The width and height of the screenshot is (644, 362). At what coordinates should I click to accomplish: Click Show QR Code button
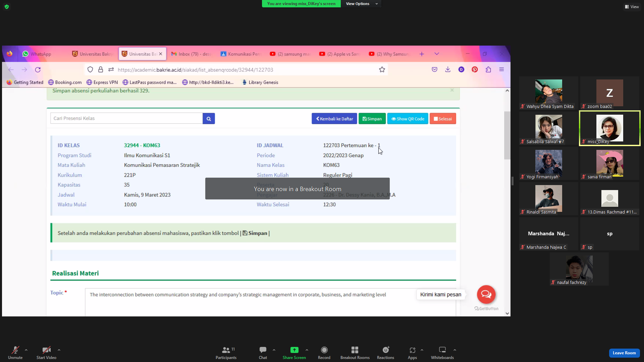[408, 119]
